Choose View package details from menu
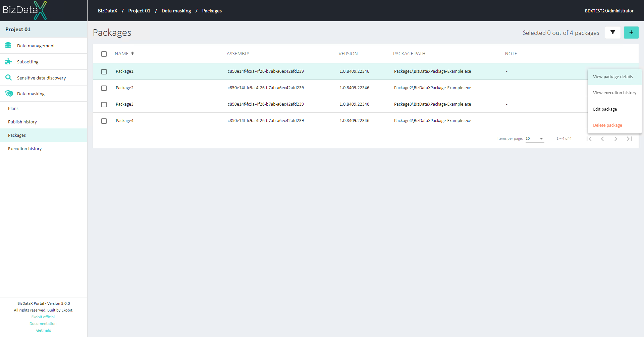The width and height of the screenshot is (644, 337). [614, 76]
